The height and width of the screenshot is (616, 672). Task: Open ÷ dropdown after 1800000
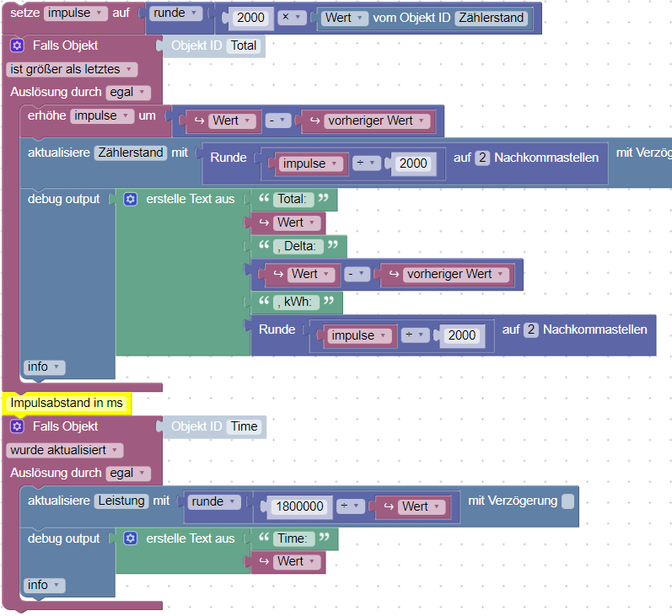pos(350,506)
